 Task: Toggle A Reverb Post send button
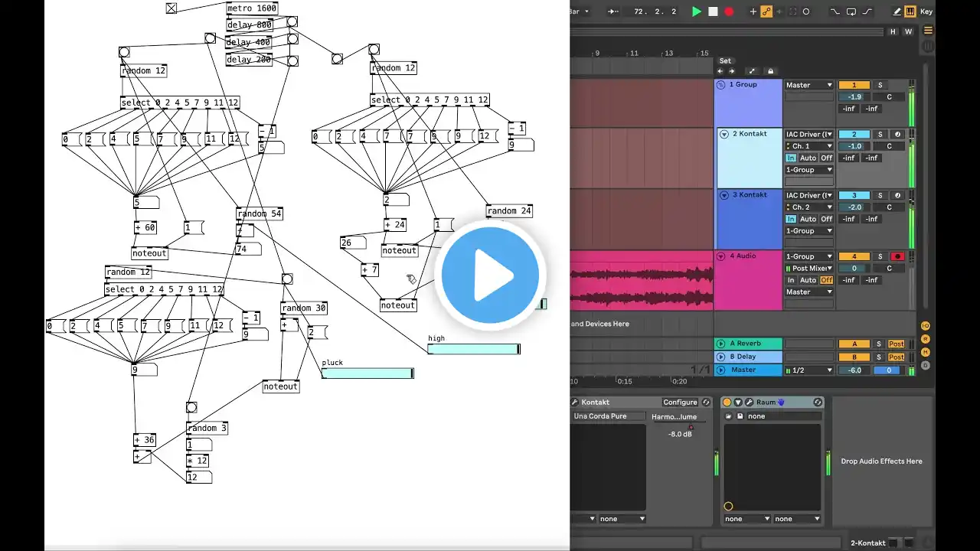(x=896, y=344)
